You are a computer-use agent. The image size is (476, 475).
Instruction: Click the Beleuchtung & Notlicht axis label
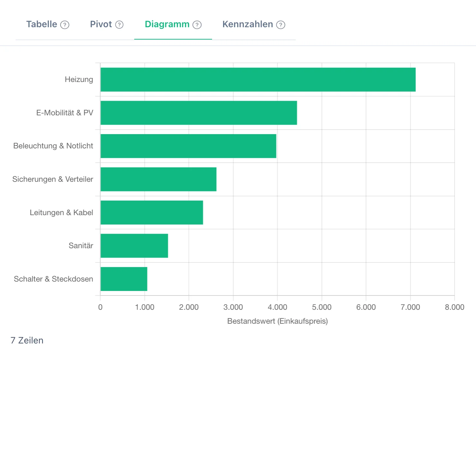pyautogui.click(x=53, y=146)
